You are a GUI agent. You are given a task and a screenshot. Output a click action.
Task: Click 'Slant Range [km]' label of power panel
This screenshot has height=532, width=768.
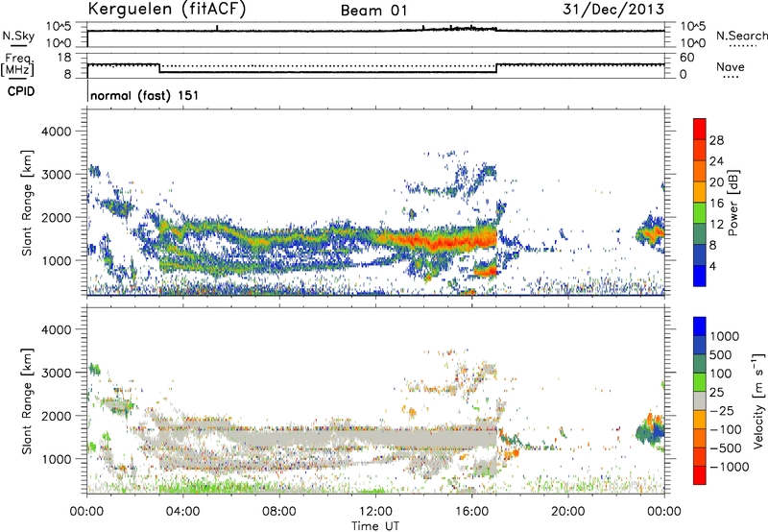pyautogui.click(x=27, y=203)
